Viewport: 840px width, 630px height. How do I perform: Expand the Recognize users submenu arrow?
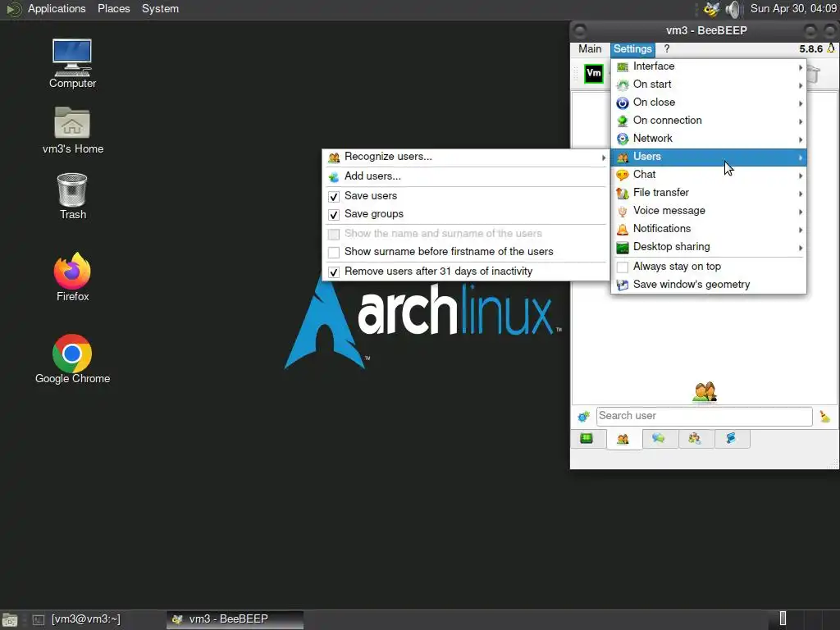pyautogui.click(x=604, y=157)
